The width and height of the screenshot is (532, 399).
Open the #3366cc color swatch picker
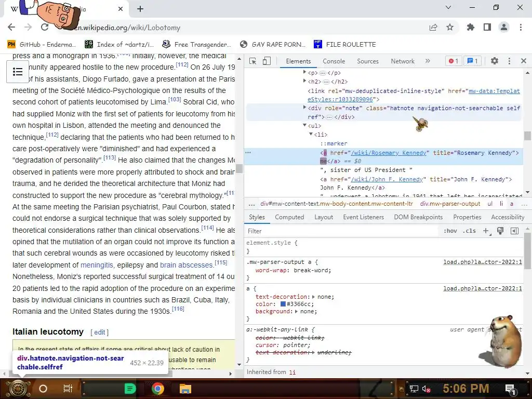click(x=283, y=304)
